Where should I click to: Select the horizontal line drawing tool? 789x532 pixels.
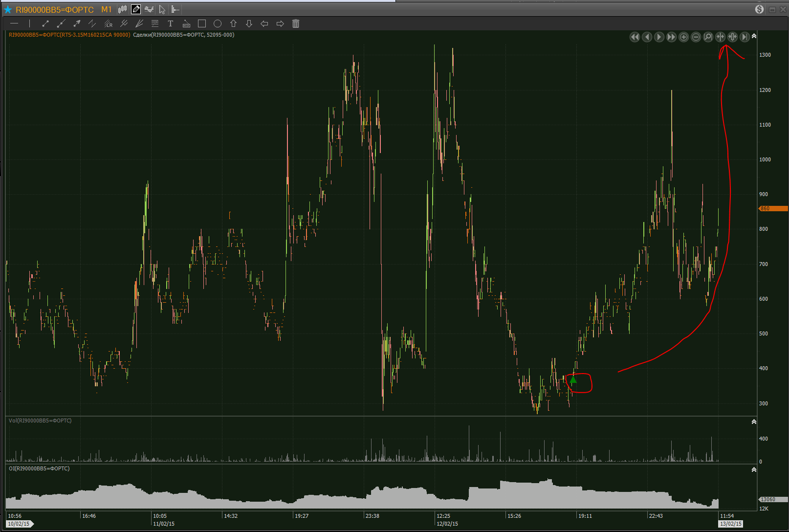point(14,23)
